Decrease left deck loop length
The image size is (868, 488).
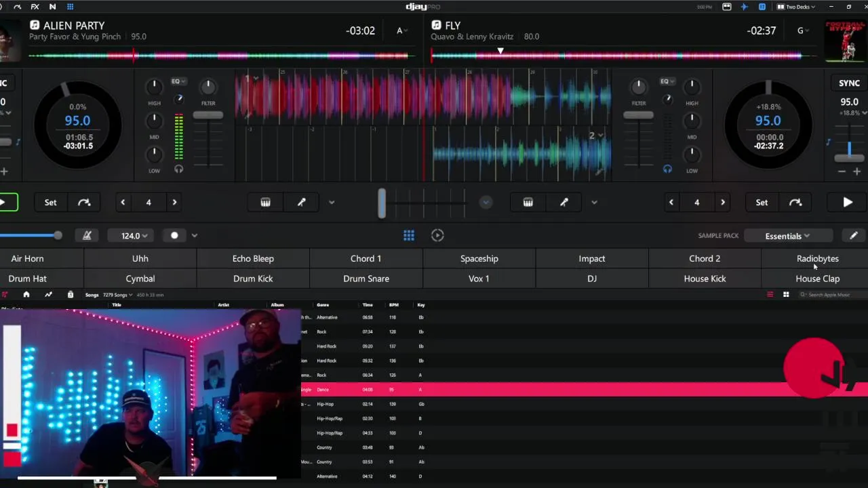[123, 202]
